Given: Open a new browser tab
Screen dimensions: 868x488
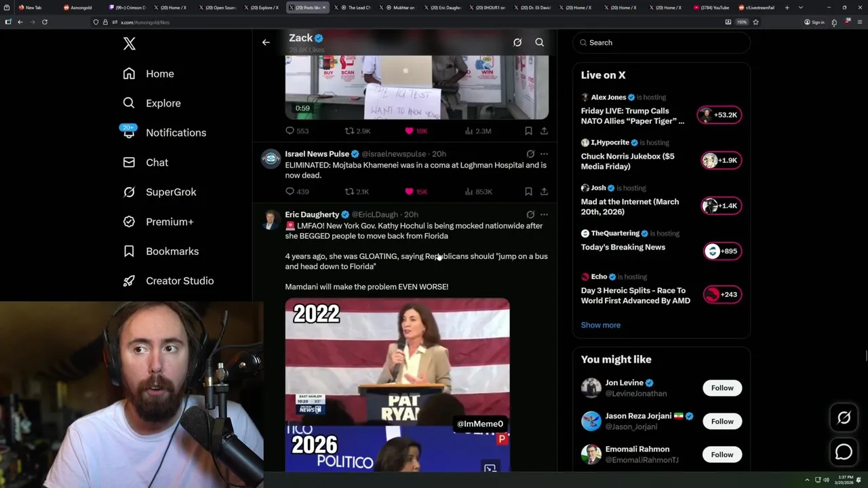Looking at the screenshot, I should [x=787, y=7].
